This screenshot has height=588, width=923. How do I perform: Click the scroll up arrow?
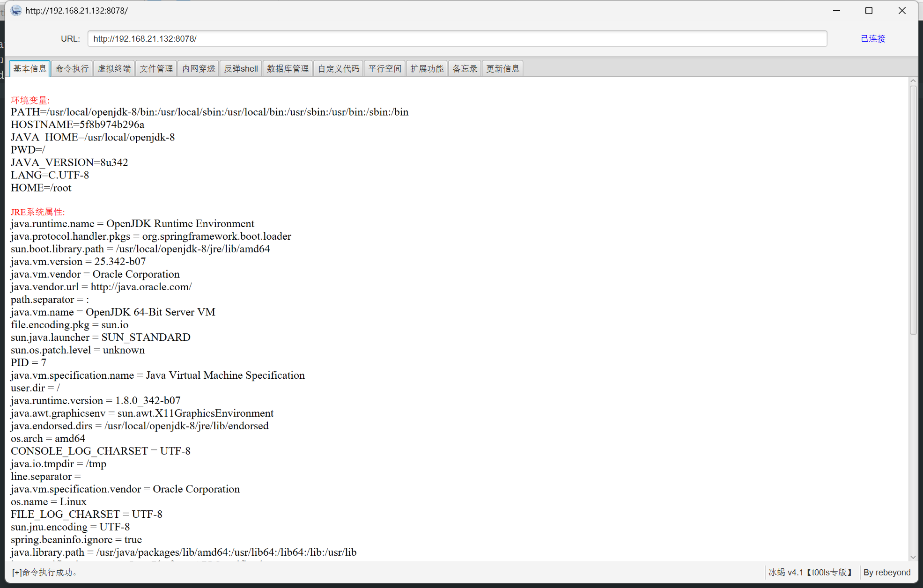(x=913, y=81)
